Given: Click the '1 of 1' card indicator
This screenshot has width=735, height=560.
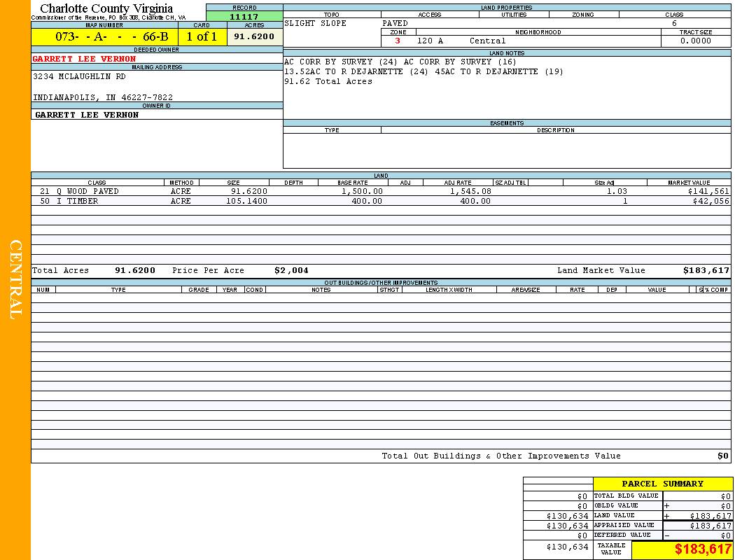Looking at the screenshot, I should (x=202, y=37).
